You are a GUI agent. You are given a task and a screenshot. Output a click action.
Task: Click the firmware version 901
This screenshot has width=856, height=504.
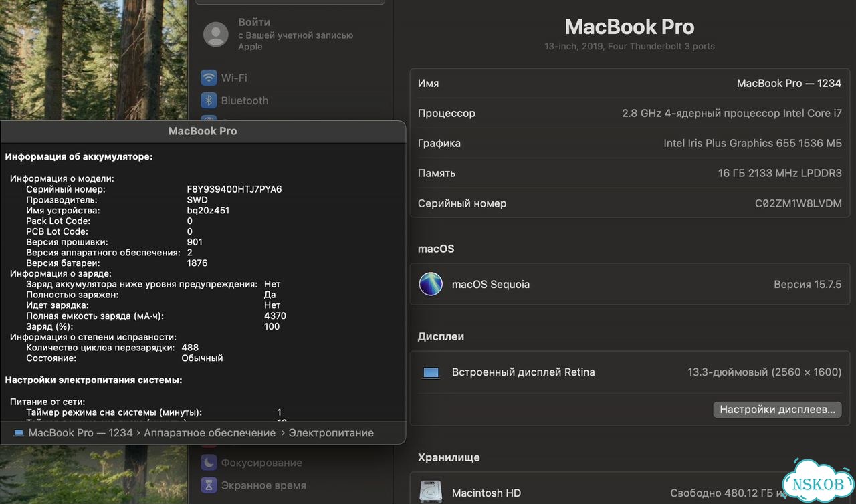click(195, 242)
